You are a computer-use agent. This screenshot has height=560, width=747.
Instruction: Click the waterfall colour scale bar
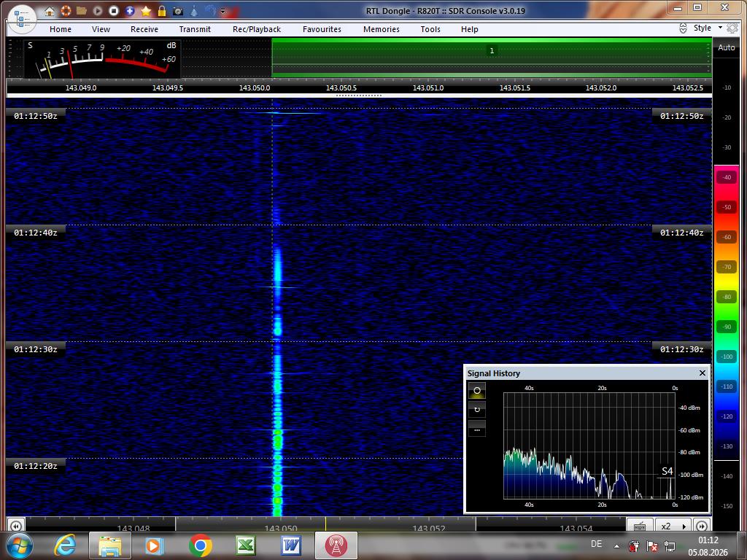point(727,312)
